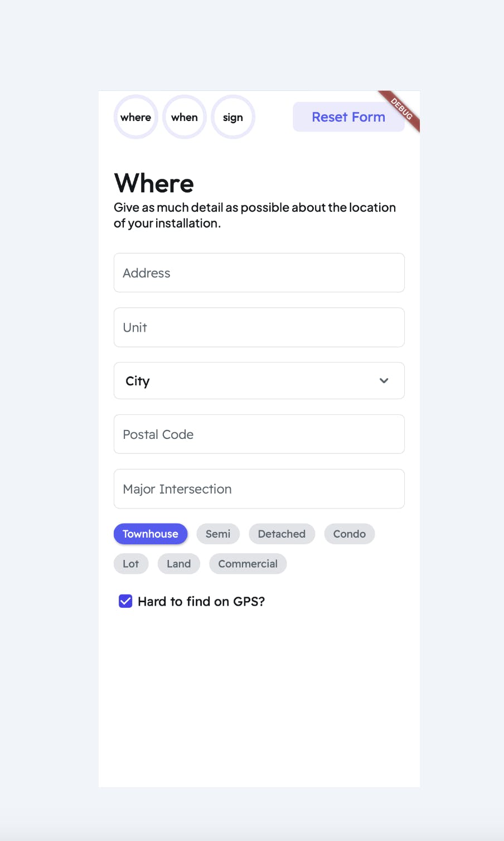This screenshot has height=841, width=504.
Task: Choose the Land chip
Action: [x=179, y=564]
